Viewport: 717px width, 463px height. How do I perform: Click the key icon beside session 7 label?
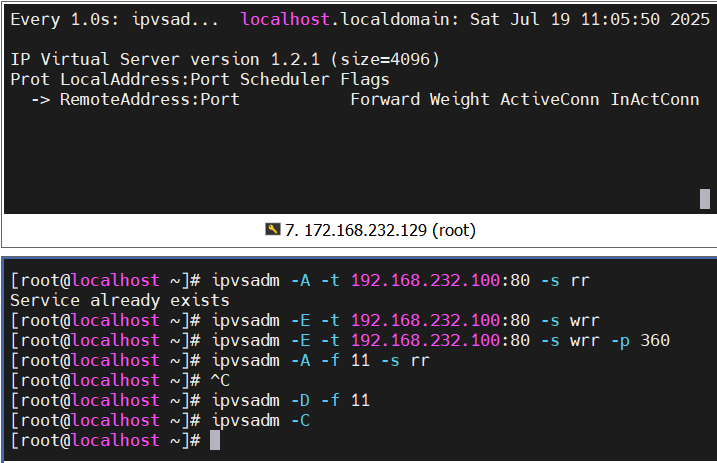coord(273,229)
